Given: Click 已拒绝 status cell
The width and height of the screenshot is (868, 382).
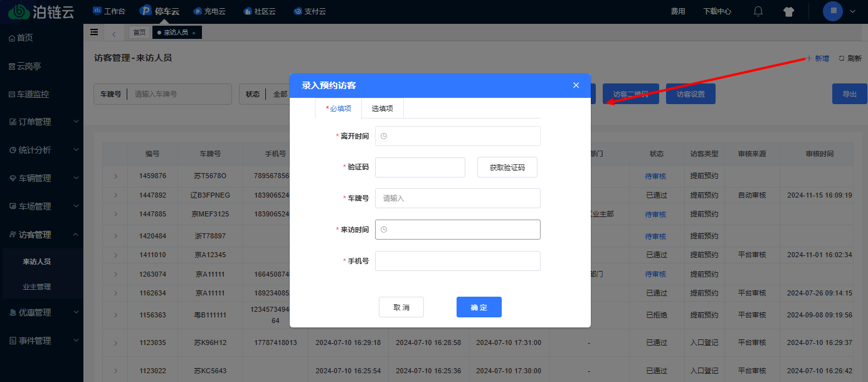Looking at the screenshot, I should click(x=656, y=315).
